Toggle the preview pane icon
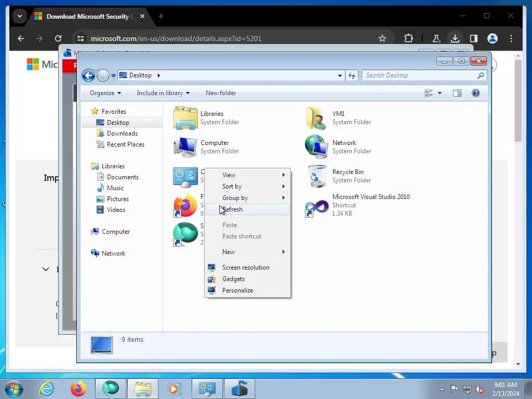This screenshot has width=532, height=399. pyautogui.click(x=457, y=93)
